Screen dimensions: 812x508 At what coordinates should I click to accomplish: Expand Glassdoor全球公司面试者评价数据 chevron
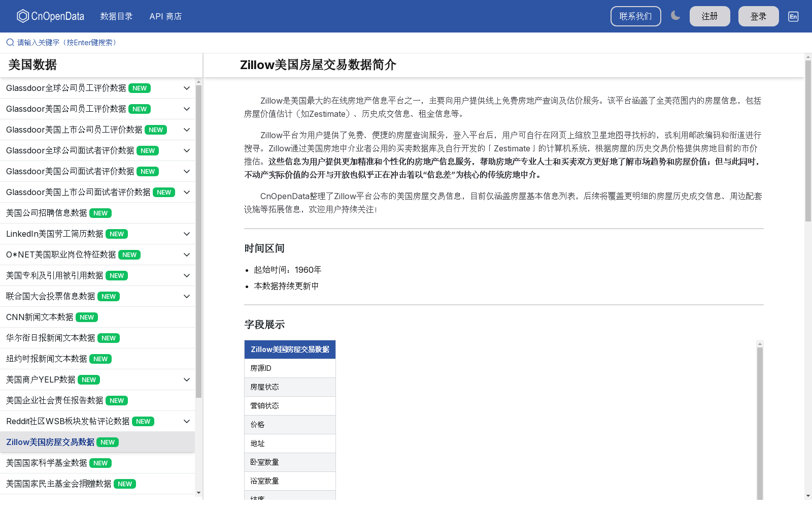187,150
